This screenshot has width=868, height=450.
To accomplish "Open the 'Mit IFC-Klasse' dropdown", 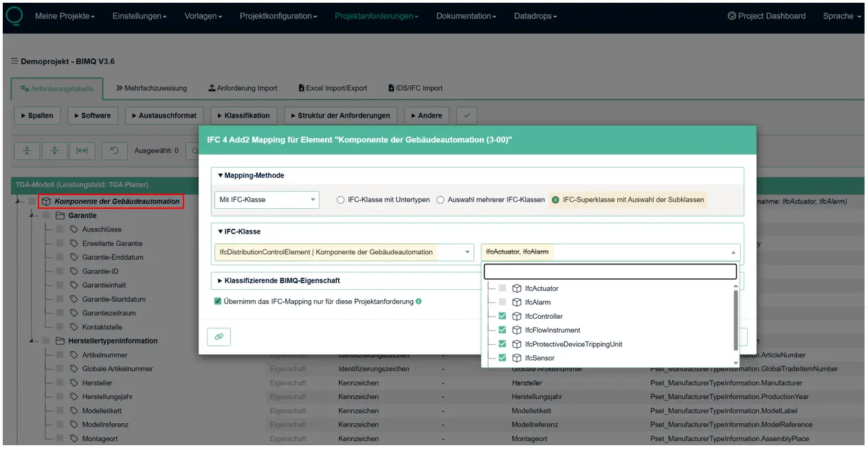I will [x=267, y=200].
